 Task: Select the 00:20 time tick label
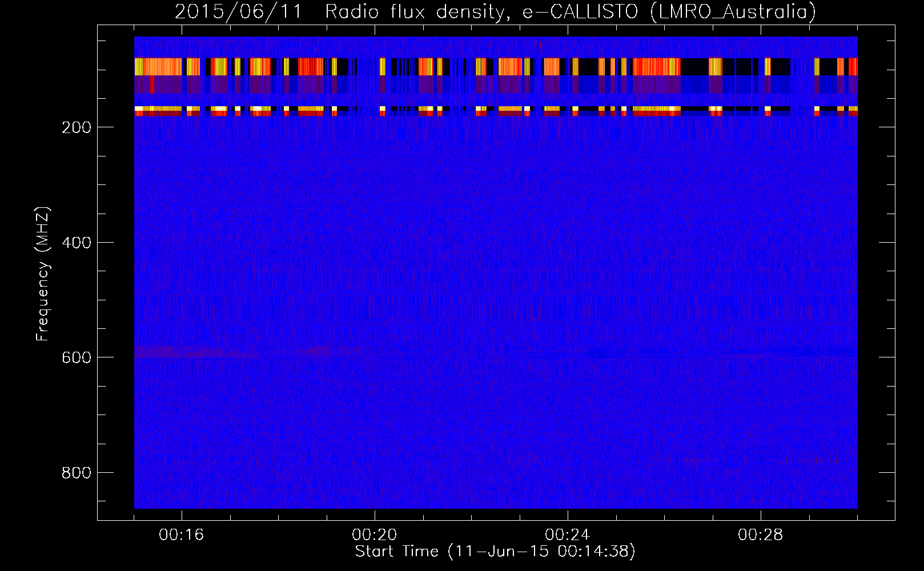click(x=375, y=535)
